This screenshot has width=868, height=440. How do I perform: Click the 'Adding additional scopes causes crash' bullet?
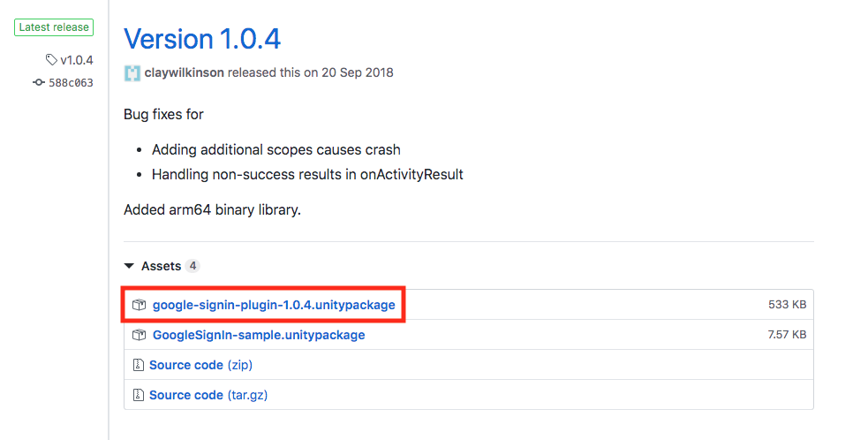(276, 149)
